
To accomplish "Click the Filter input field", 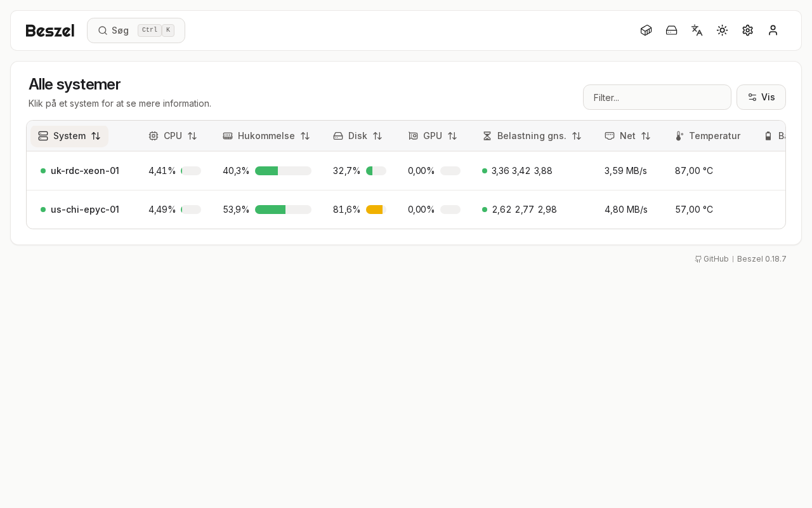I will tap(657, 97).
